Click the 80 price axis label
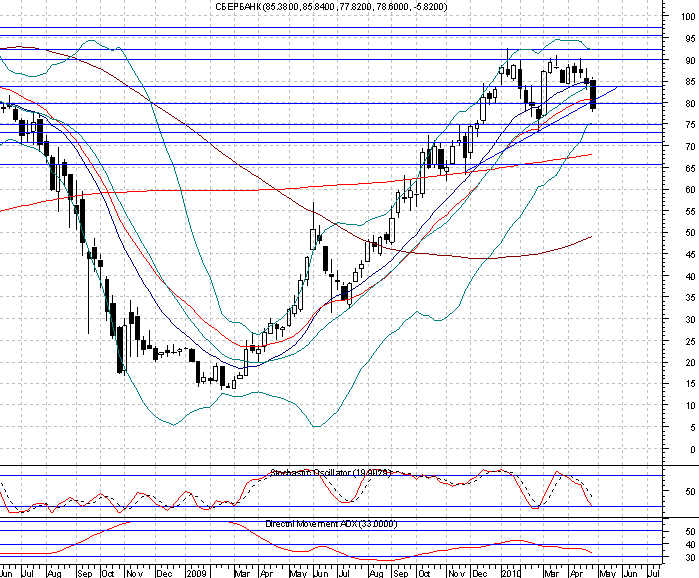 pyautogui.click(x=690, y=104)
